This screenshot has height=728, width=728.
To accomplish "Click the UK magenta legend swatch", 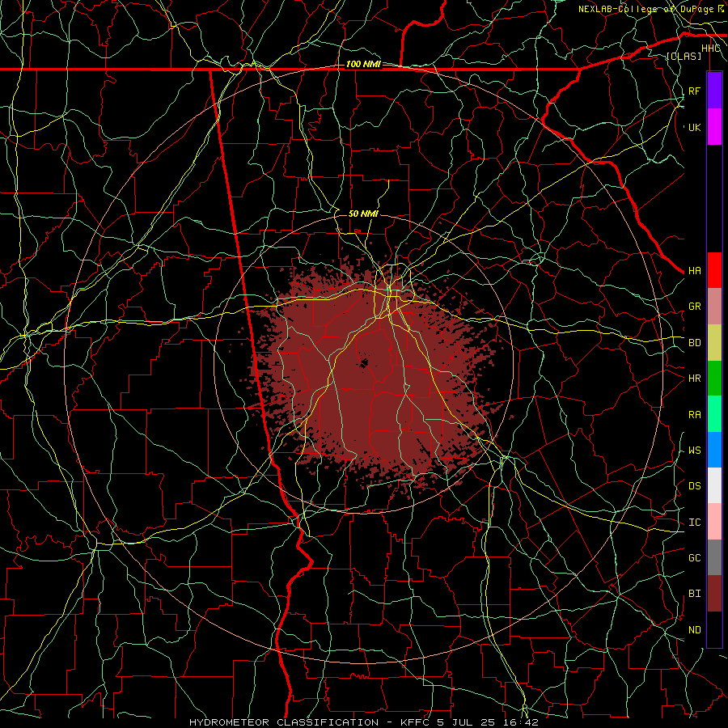I will [714, 127].
